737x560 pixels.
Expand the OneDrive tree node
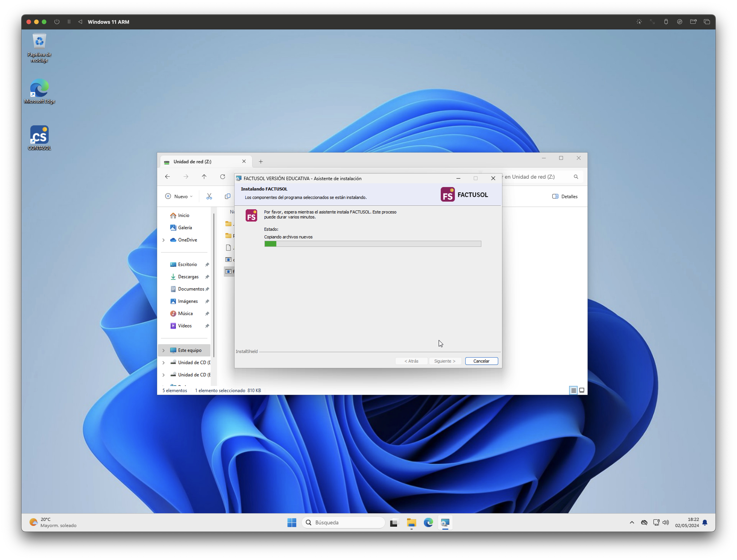pyautogui.click(x=163, y=240)
